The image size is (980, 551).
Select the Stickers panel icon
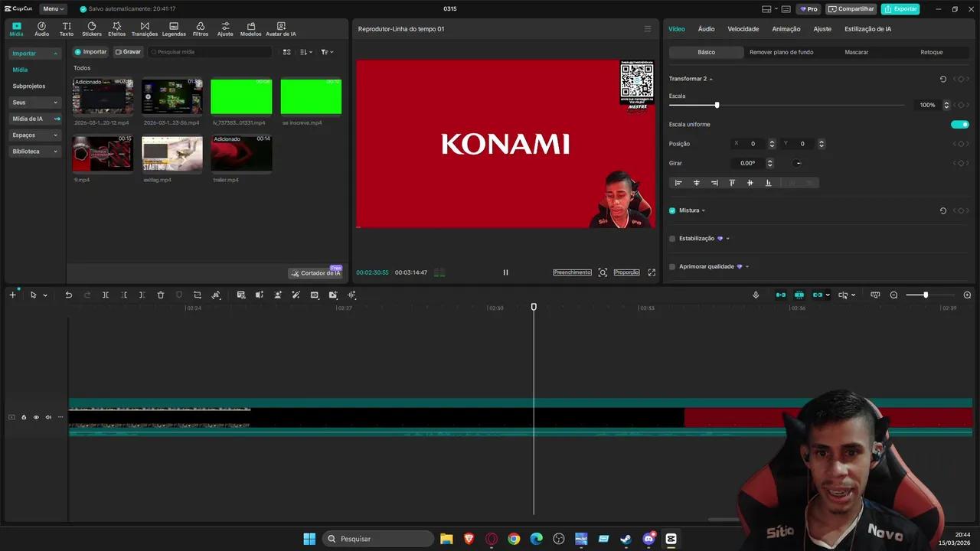click(91, 29)
